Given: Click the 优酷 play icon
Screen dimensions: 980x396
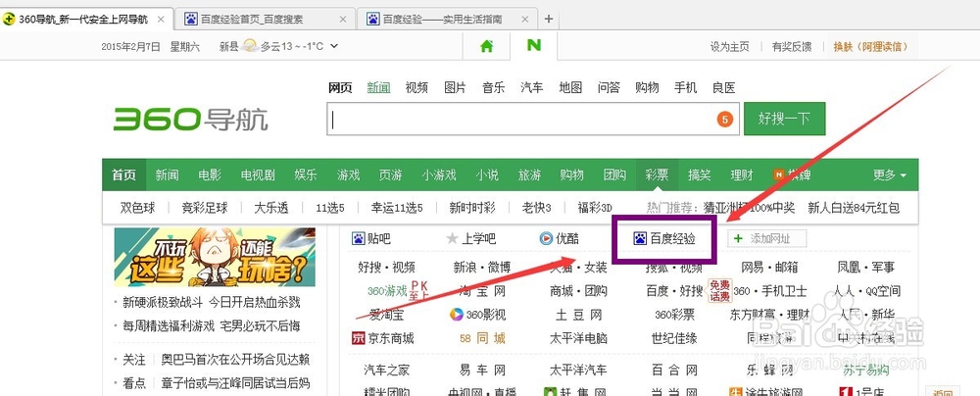Looking at the screenshot, I should pos(546,238).
